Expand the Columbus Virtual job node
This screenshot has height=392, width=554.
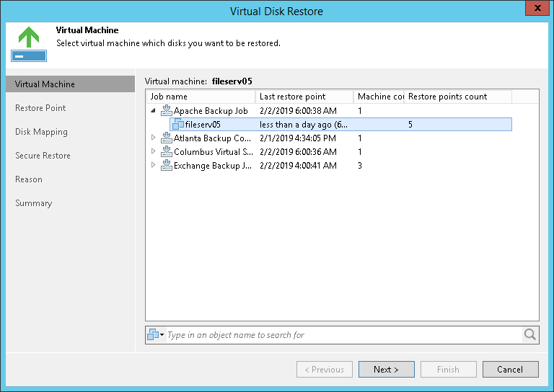(153, 152)
